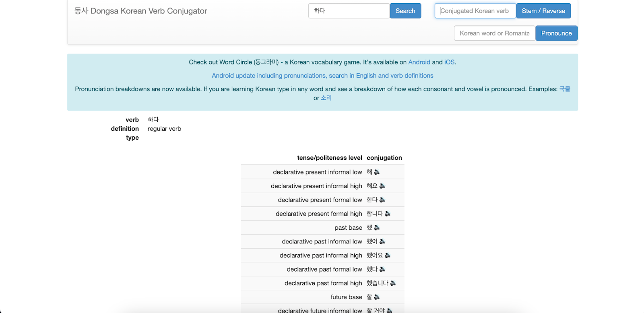Play audio for 했습니다 conjugation
Image resolution: width=644 pixels, height=313 pixels.
click(393, 283)
